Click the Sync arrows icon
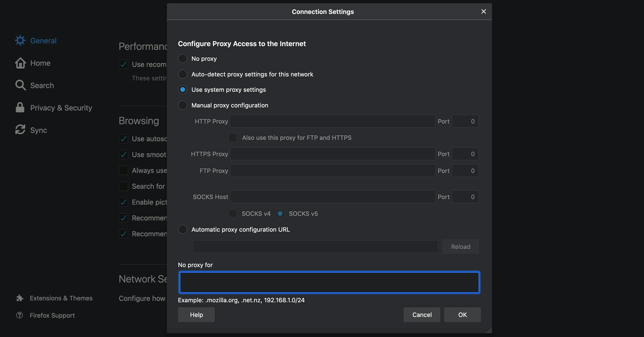This screenshot has width=644, height=337. [20, 130]
